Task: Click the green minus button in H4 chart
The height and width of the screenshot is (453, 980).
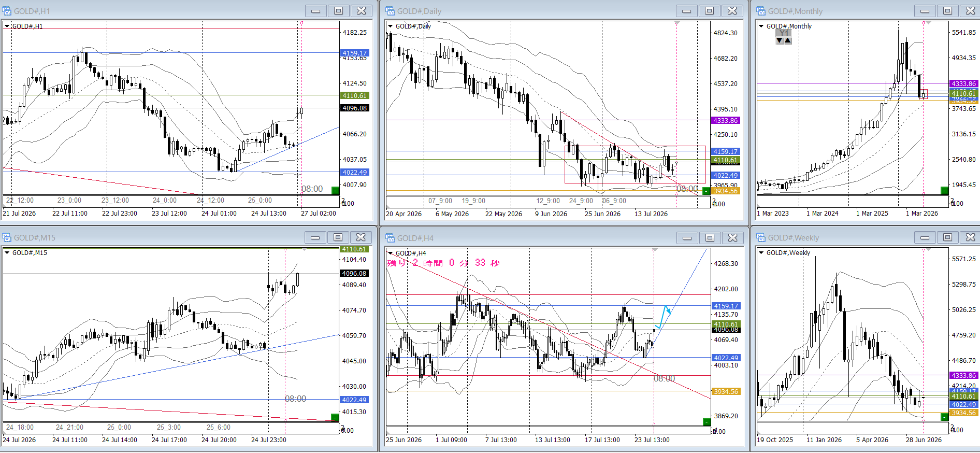Action: coord(707,421)
